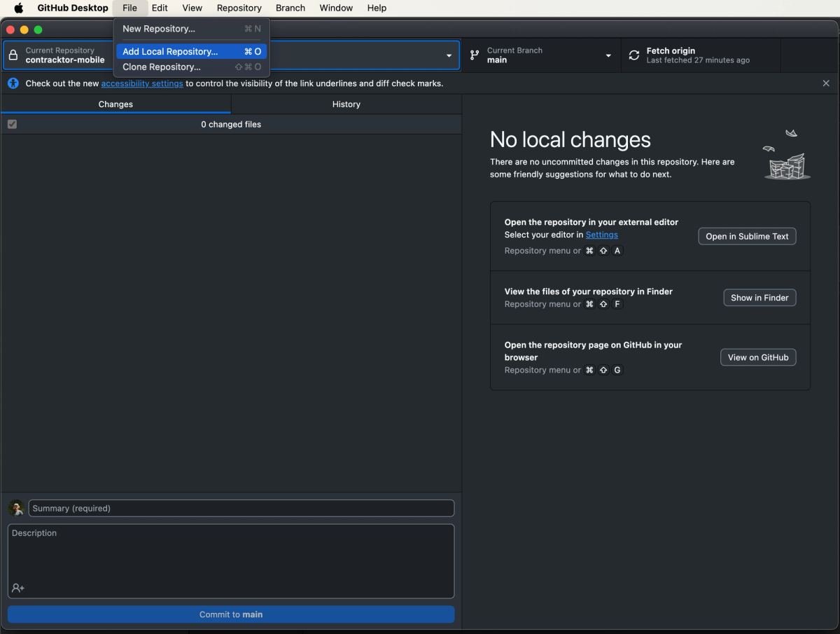Select Clone Repository from the File menu
Screen dimensions: 840x634
pyautogui.click(x=162, y=67)
